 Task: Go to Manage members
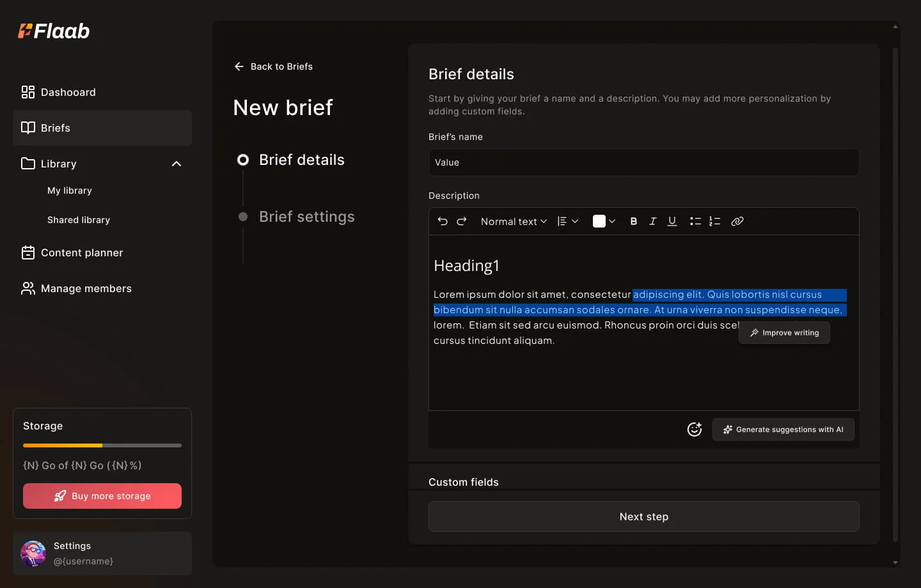coord(86,288)
